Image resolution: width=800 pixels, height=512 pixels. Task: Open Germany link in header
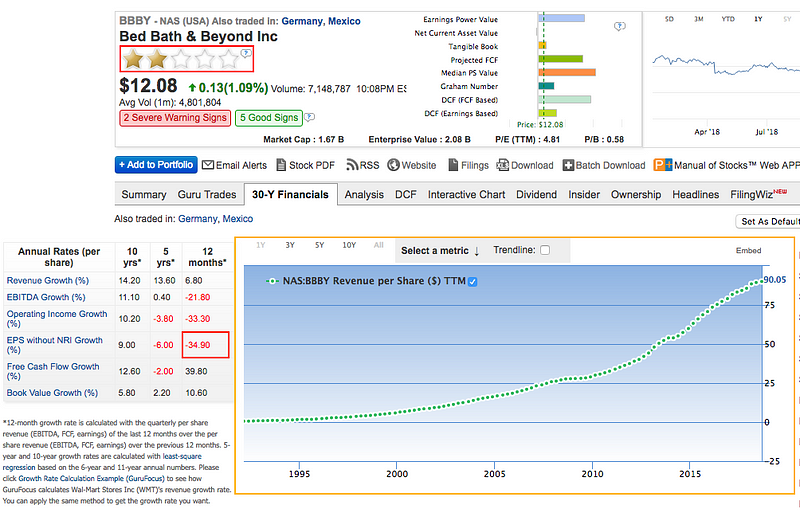coord(302,21)
